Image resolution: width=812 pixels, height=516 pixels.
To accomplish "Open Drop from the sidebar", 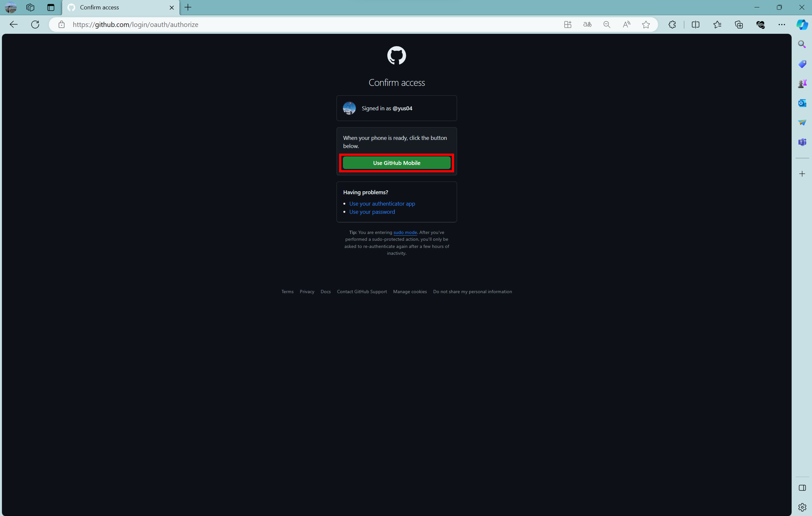I will pyautogui.click(x=802, y=123).
